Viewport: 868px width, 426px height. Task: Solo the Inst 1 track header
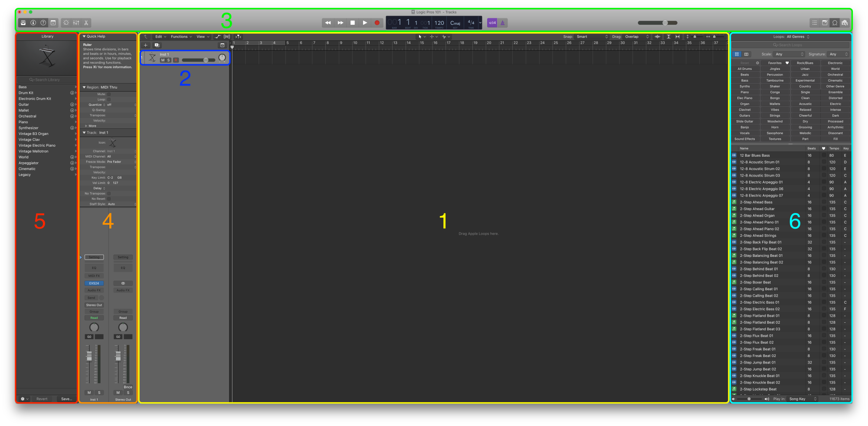point(169,60)
